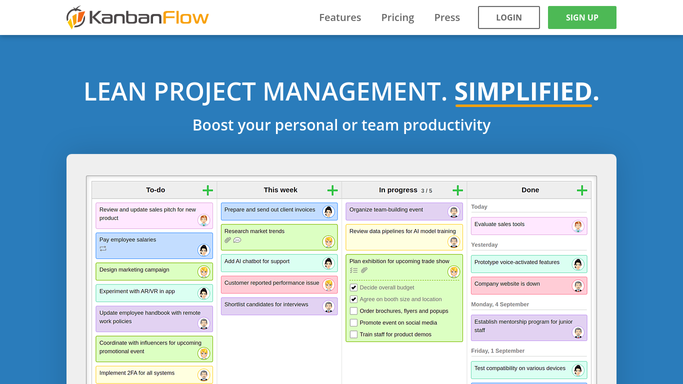Click avatar on Update employee handbook card
683x384 pixels.
coord(203,323)
